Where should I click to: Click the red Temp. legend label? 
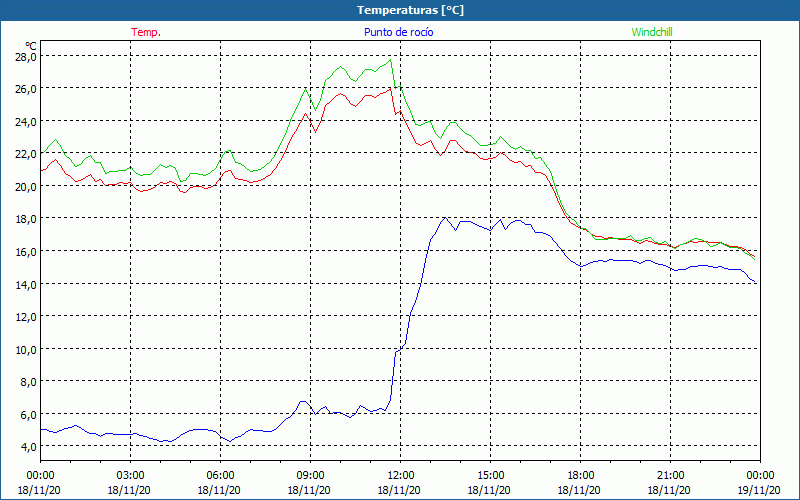(146, 32)
